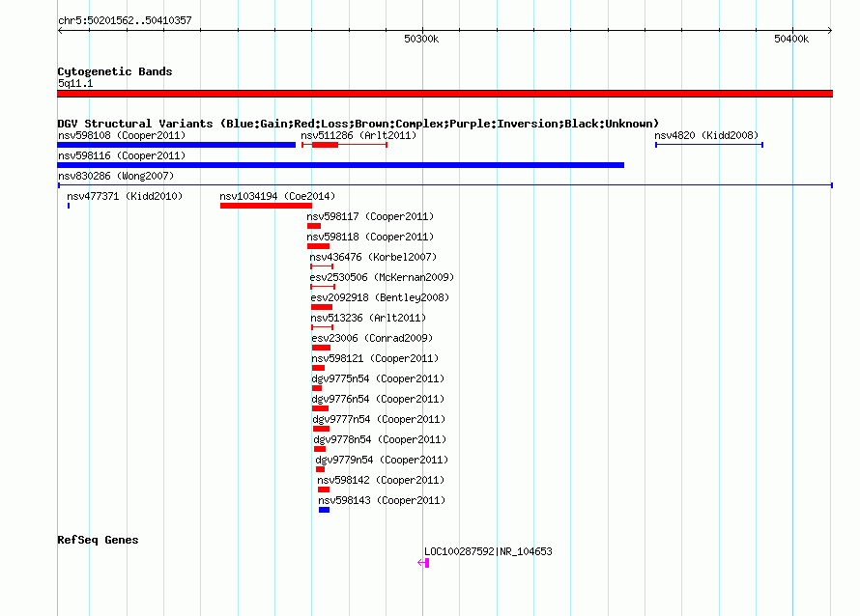
Task: Click the 5q11.1 band name
Action: click(x=75, y=83)
